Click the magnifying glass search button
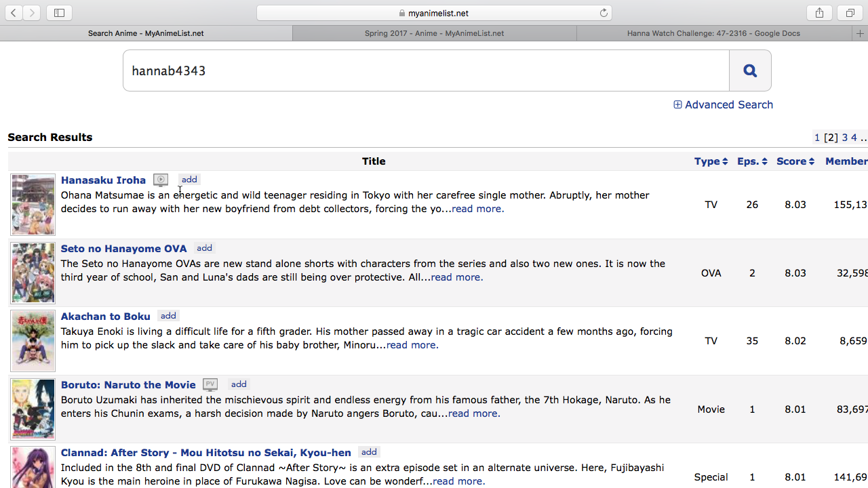 coord(749,70)
